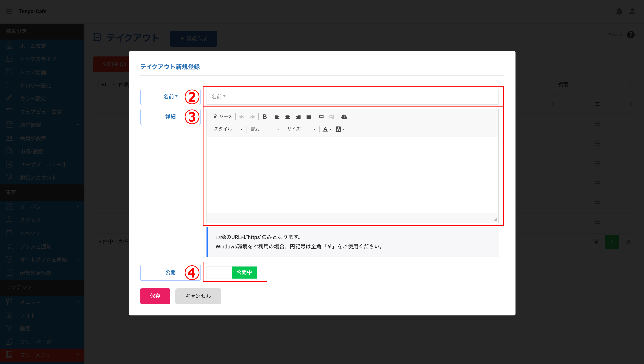The width and height of the screenshot is (644, 364).
Task: Expand フォト sidebar item
Action: (x=42, y=315)
